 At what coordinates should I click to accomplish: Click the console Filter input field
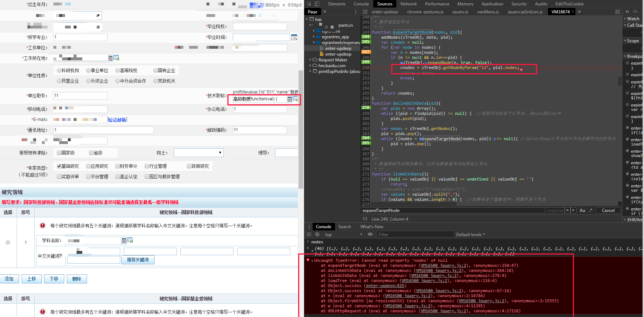pyautogui.click(x=414, y=235)
